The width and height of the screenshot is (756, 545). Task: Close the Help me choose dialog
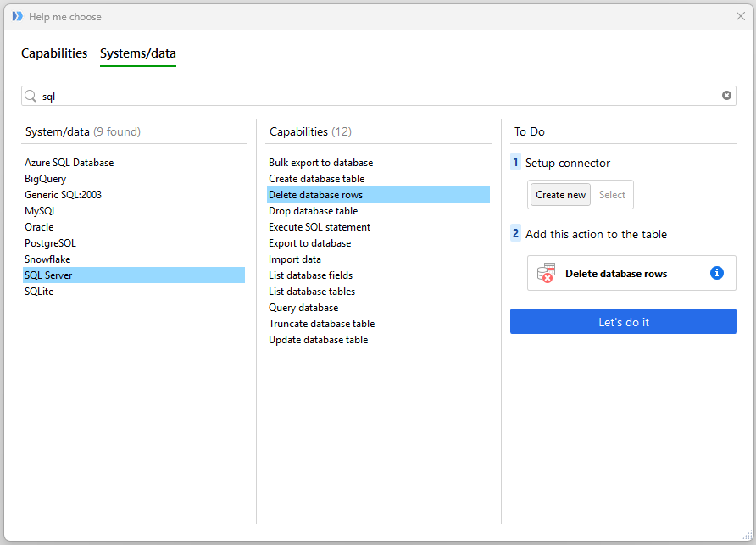click(740, 16)
